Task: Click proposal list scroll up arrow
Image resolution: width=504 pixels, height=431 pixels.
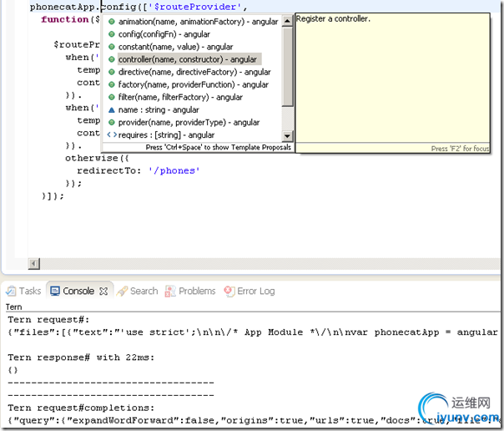Action: [287, 21]
